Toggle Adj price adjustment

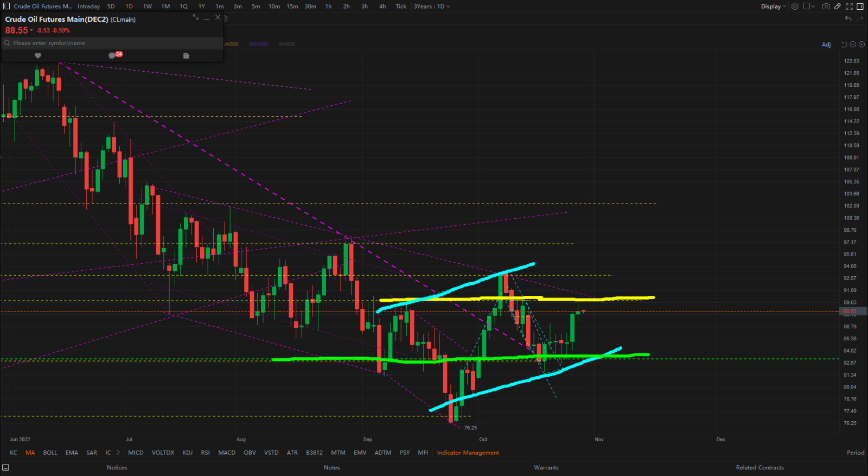(x=826, y=45)
